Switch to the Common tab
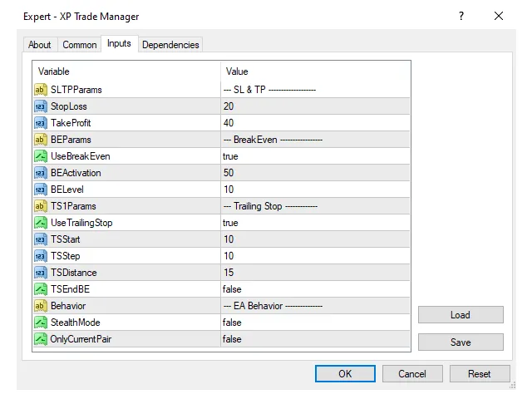Viewport: 532px width, 399px height. (80, 45)
